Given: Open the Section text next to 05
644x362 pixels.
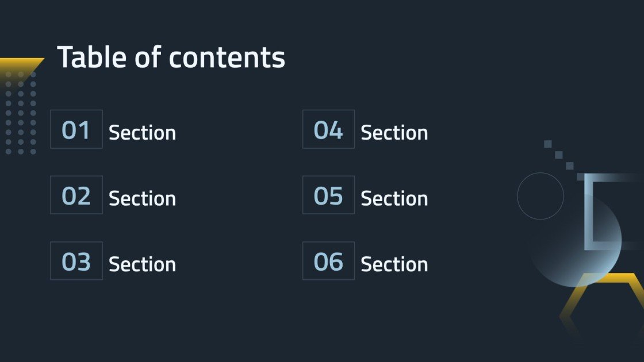Looking at the screenshot, I should click(x=394, y=199).
